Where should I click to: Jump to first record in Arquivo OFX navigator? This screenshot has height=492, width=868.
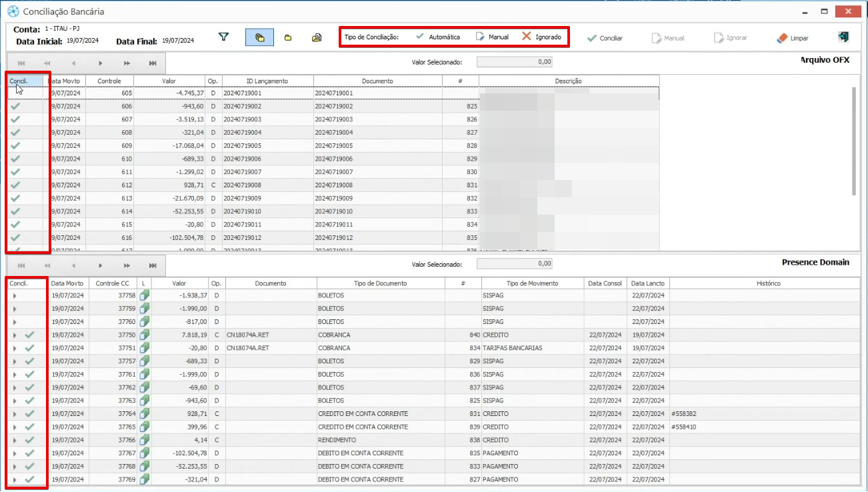pos(21,63)
